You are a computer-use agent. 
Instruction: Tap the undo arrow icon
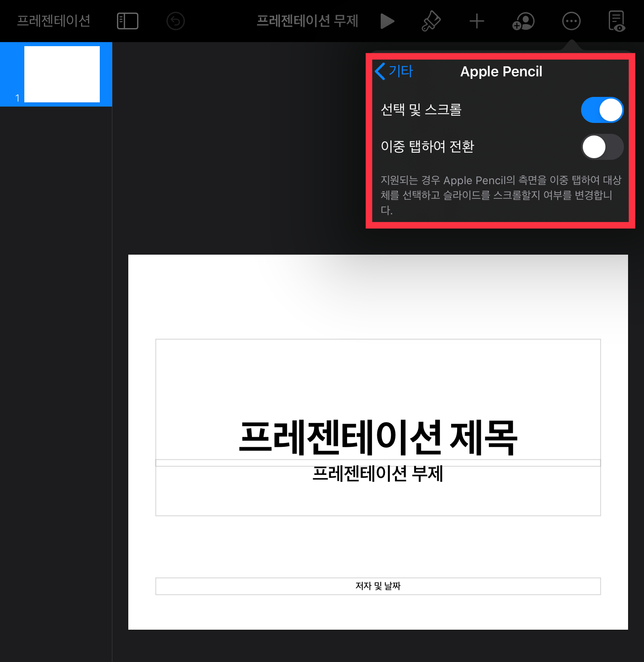176,21
